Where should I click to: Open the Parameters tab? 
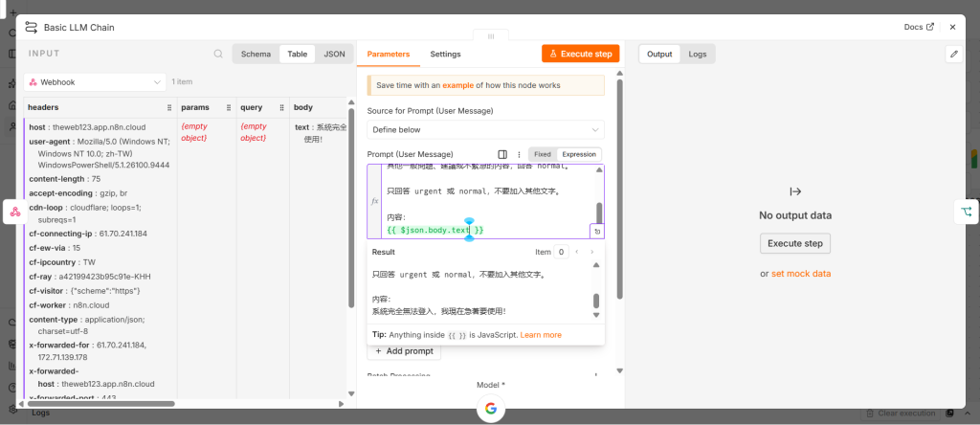(389, 55)
